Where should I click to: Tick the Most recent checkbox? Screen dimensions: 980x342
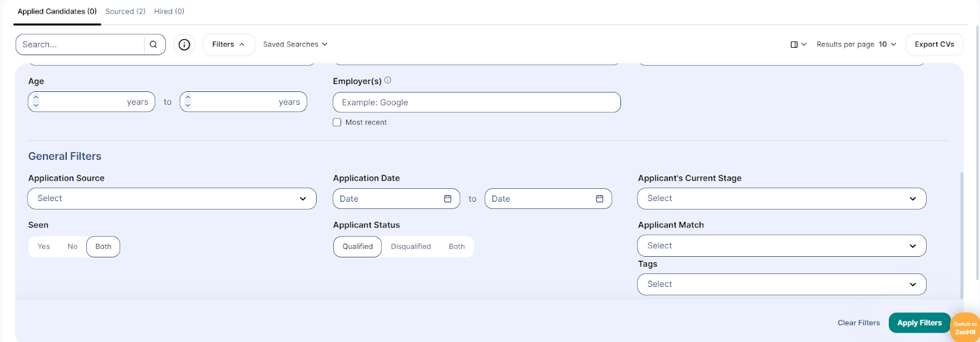click(337, 122)
